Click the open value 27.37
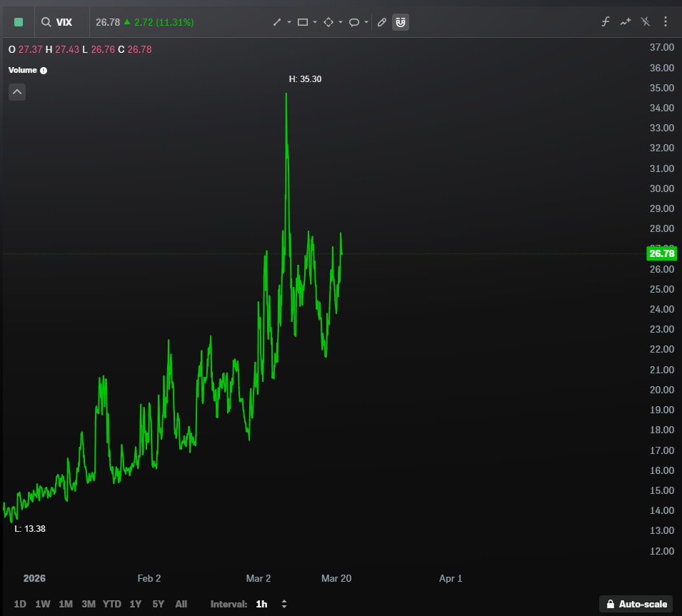 (x=31, y=49)
